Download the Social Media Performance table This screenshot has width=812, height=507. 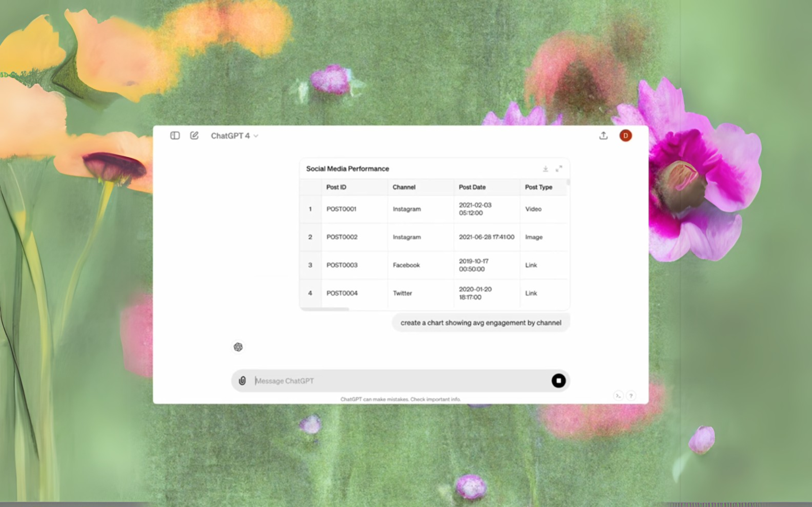pos(545,169)
